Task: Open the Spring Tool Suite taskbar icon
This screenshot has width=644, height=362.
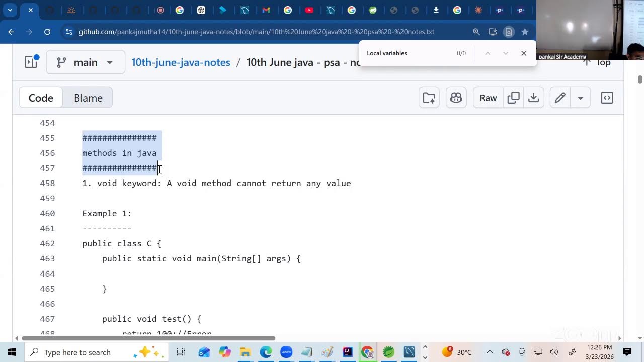Action: click(x=388, y=352)
